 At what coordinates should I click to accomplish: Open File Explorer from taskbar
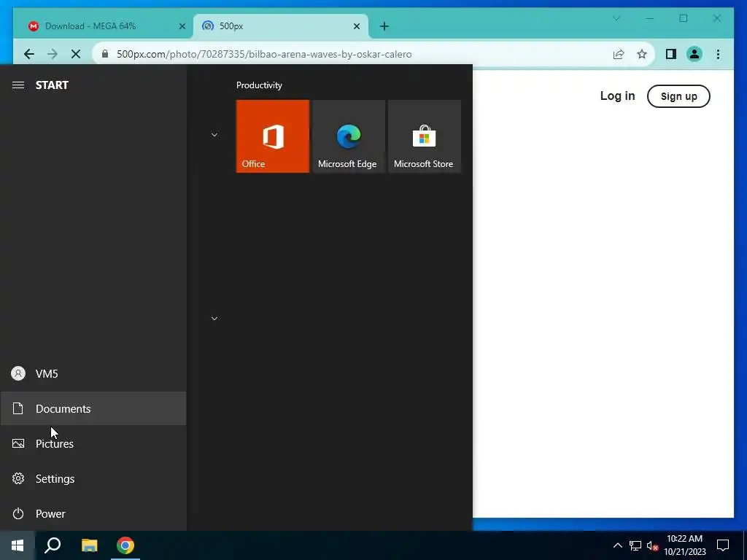click(x=89, y=545)
